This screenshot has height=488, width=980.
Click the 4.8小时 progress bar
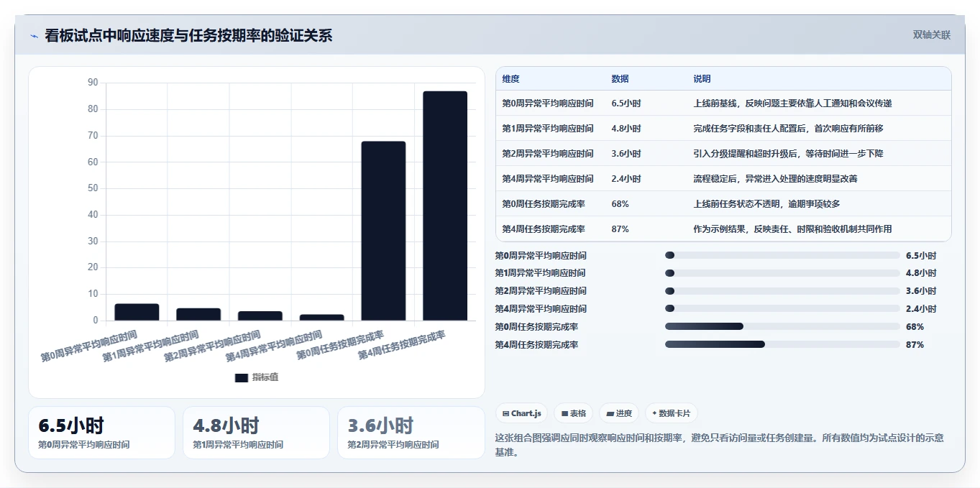coord(782,273)
